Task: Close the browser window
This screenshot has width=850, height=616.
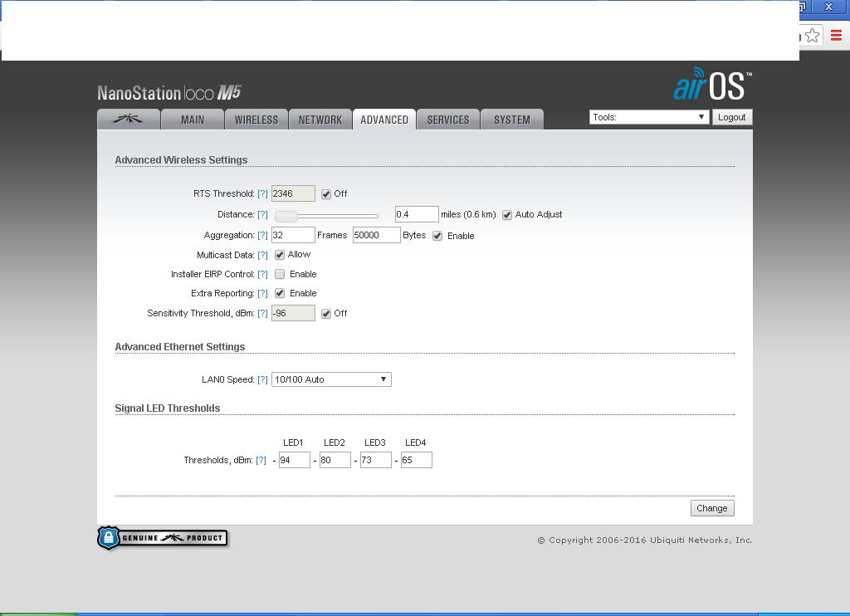Action: point(828,7)
